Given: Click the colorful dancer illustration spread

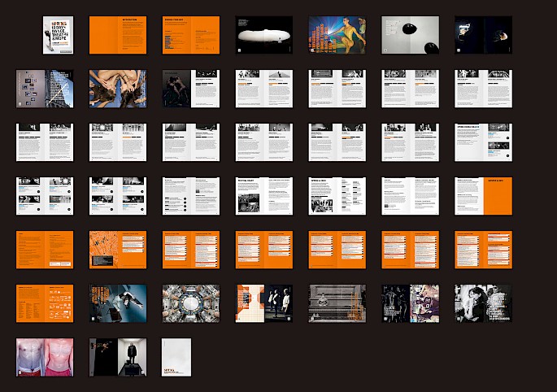Looking at the screenshot, I should pyautogui.click(x=337, y=35).
